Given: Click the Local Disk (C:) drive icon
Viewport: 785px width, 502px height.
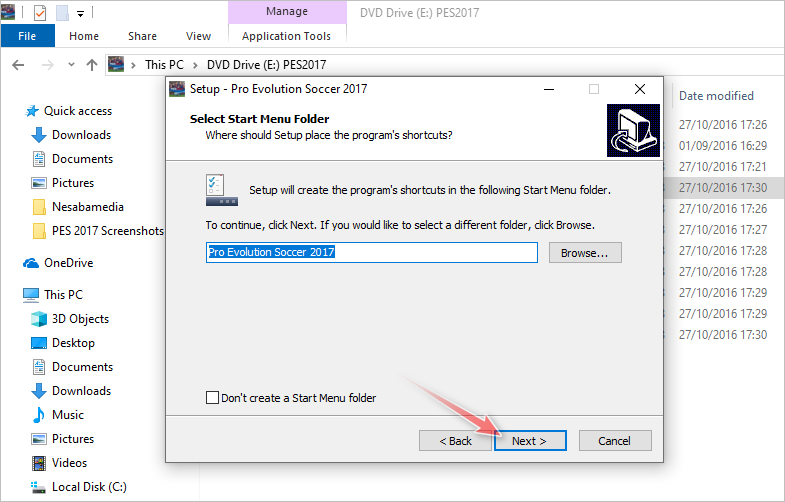Looking at the screenshot, I should point(39,487).
